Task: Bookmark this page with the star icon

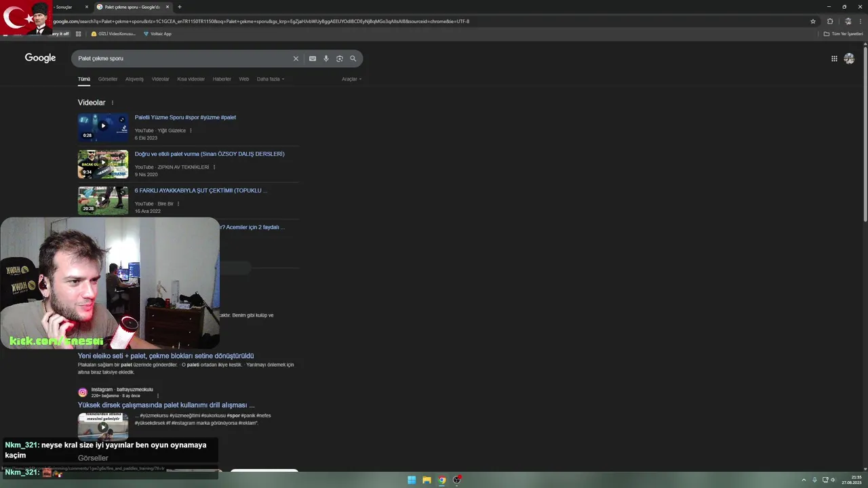Action: 813,21
